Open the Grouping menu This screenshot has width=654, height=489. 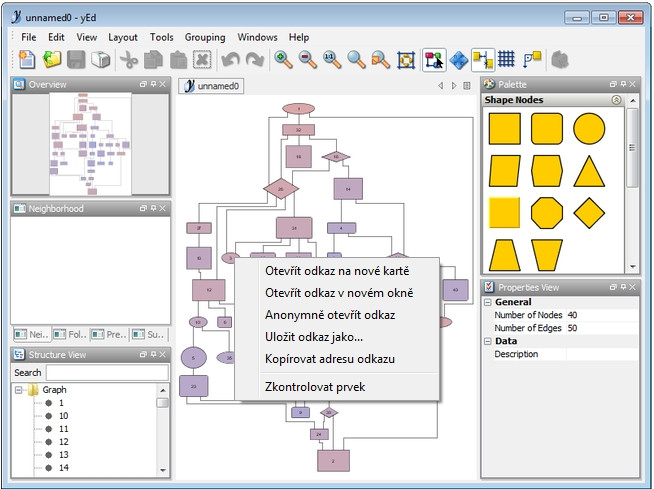205,37
